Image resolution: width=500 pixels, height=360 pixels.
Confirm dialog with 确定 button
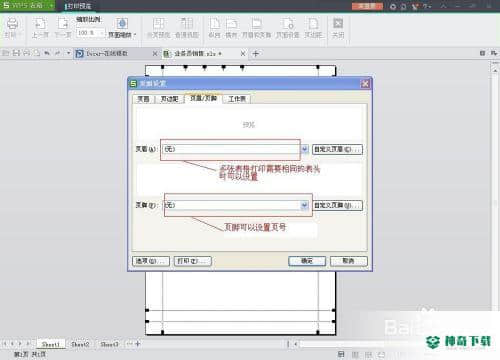pyautogui.click(x=307, y=261)
